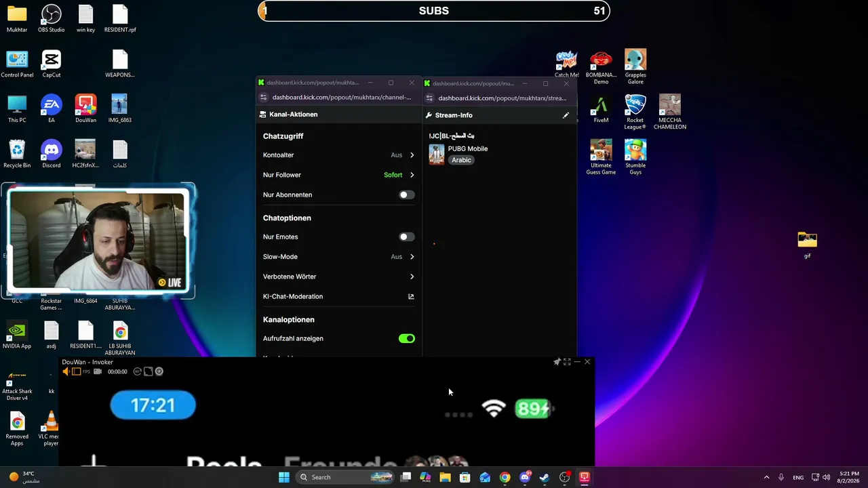Open DouWan settings circle icon
The width and height of the screenshot is (868, 488).
coord(159,371)
